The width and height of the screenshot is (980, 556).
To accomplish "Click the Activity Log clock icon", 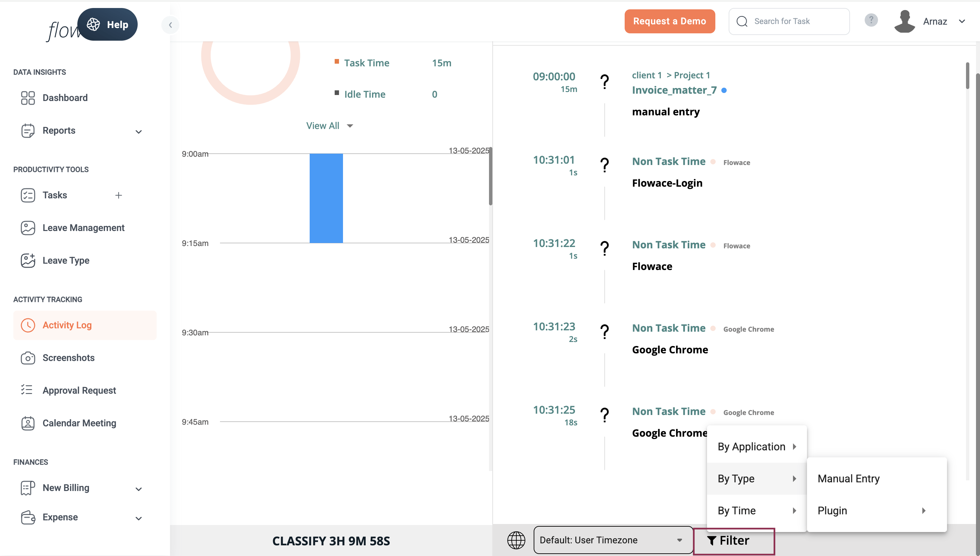I will coord(28,325).
